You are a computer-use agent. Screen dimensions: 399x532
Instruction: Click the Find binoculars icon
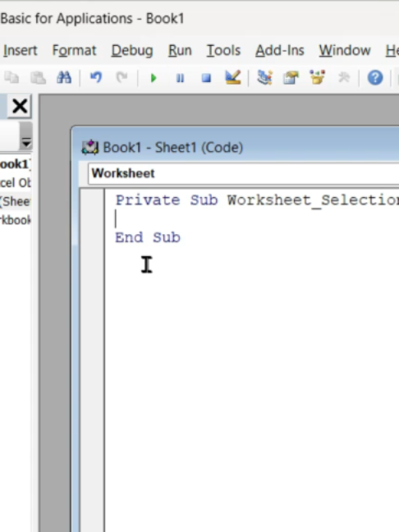[x=64, y=78]
